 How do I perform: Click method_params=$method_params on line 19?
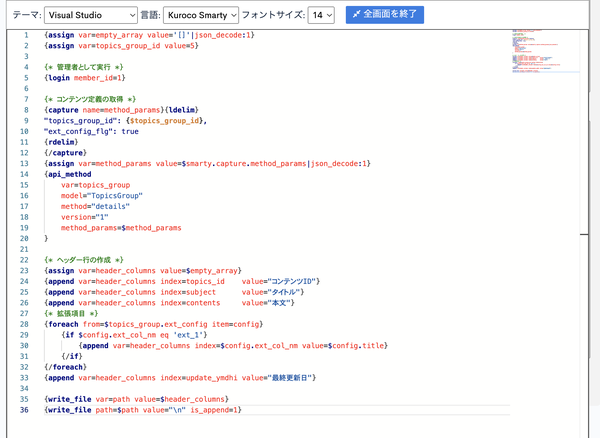(121, 228)
